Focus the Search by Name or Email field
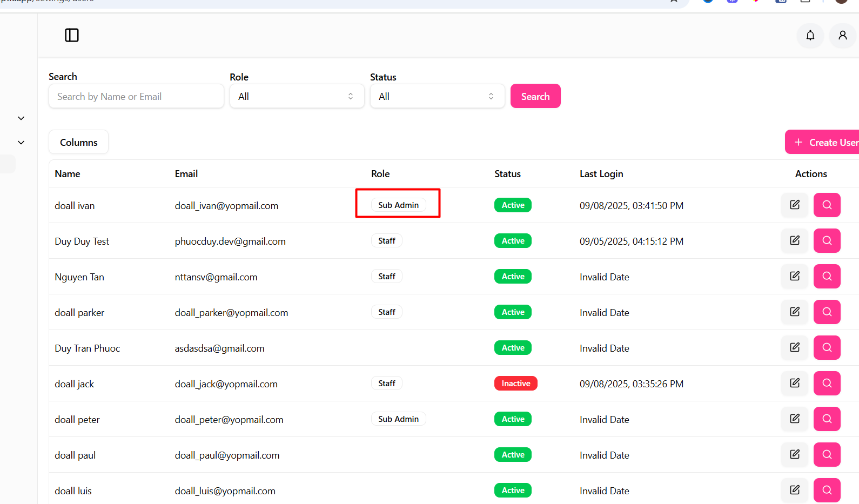This screenshot has height=504, width=859. tap(136, 96)
